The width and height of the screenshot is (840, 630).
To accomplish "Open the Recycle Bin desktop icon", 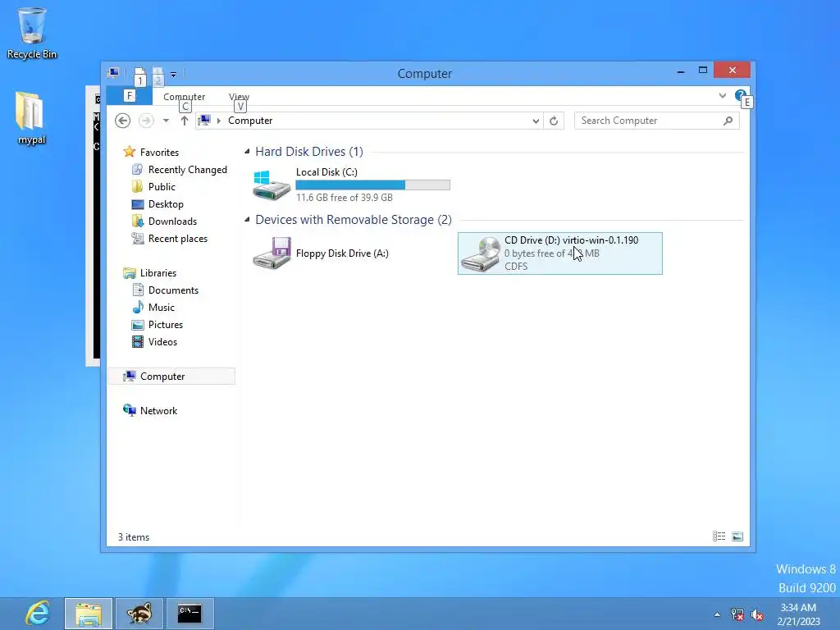I will [32, 32].
